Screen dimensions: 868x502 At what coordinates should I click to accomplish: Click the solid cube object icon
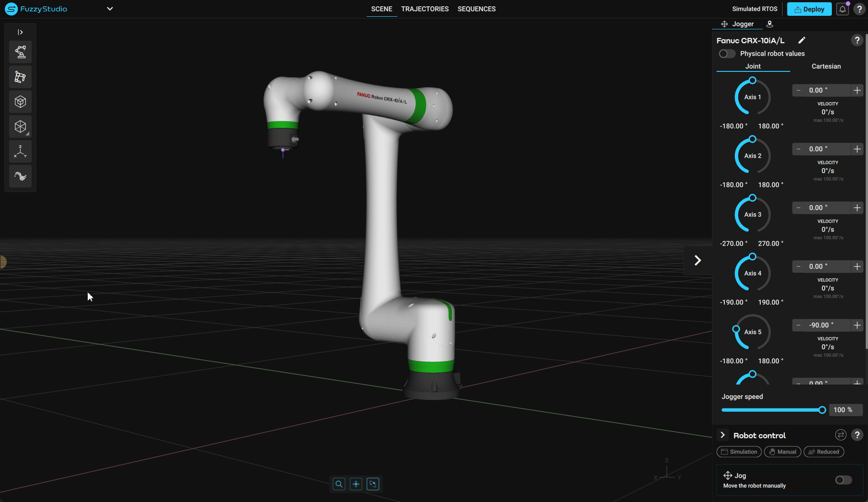[x=20, y=102]
